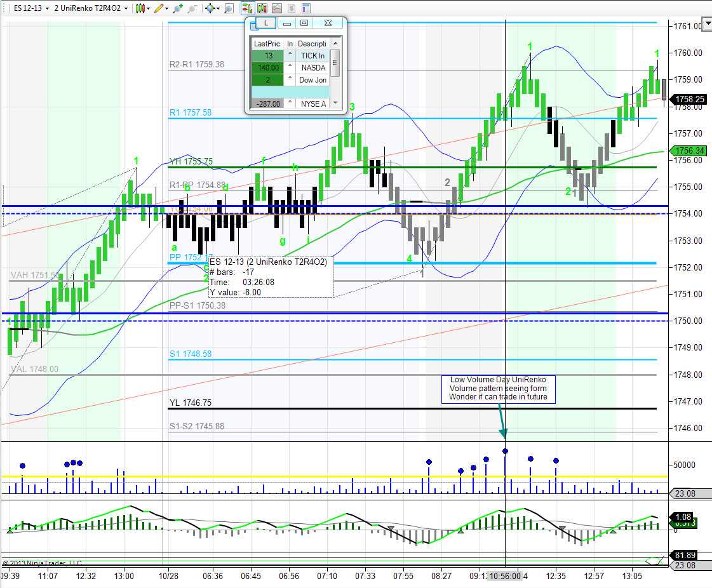The height and width of the screenshot is (588, 712).
Task: Open the Strategies dollar icon
Action: pyautogui.click(x=292, y=8)
